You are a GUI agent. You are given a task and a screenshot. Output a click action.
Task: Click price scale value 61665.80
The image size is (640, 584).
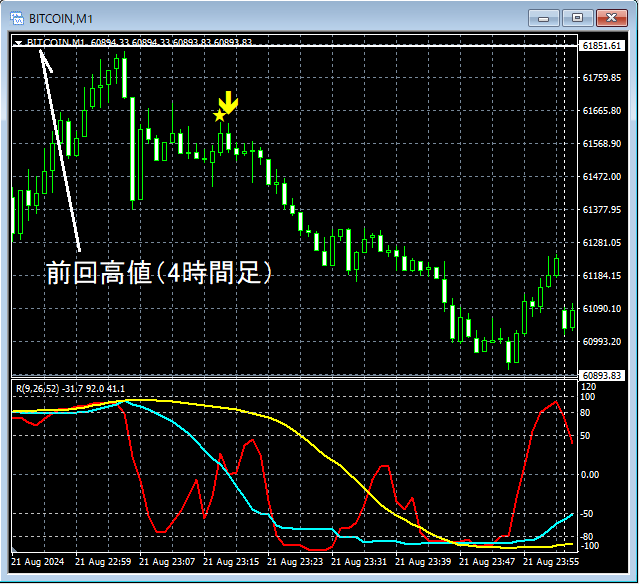[602, 111]
